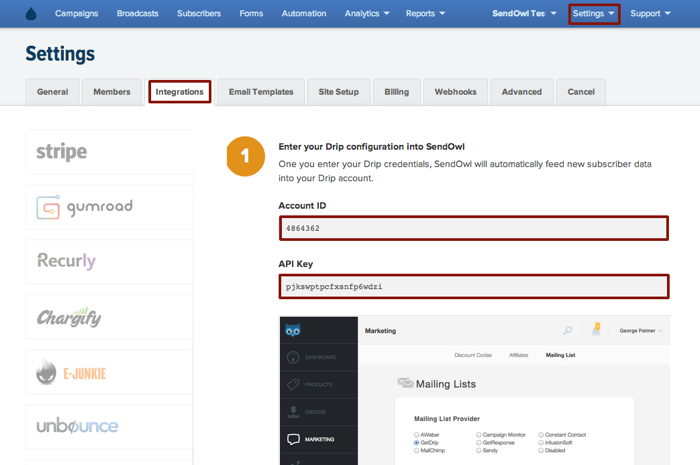This screenshot has width=700, height=465.
Task: Open the George Palmer user dropdown
Action: [641, 331]
